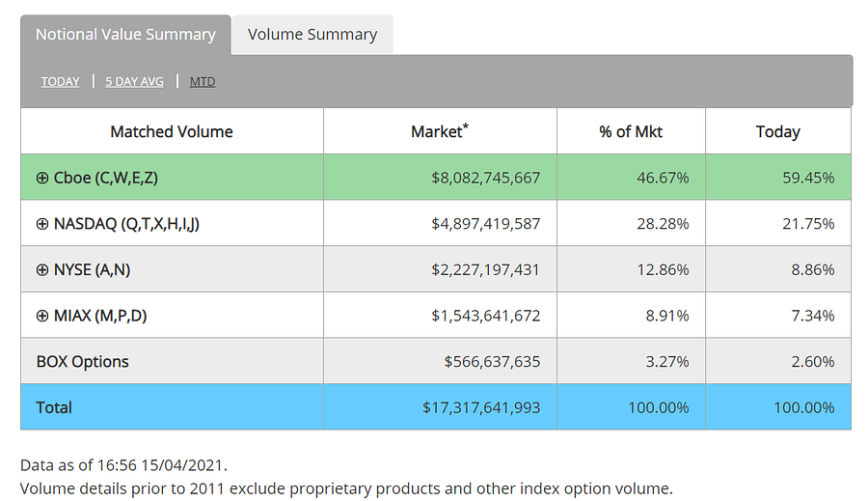Image resolution: width=868 pixels, height=501 pixels.
Task: Click MIAX Today value 7.34%
Action: point(813,316)
